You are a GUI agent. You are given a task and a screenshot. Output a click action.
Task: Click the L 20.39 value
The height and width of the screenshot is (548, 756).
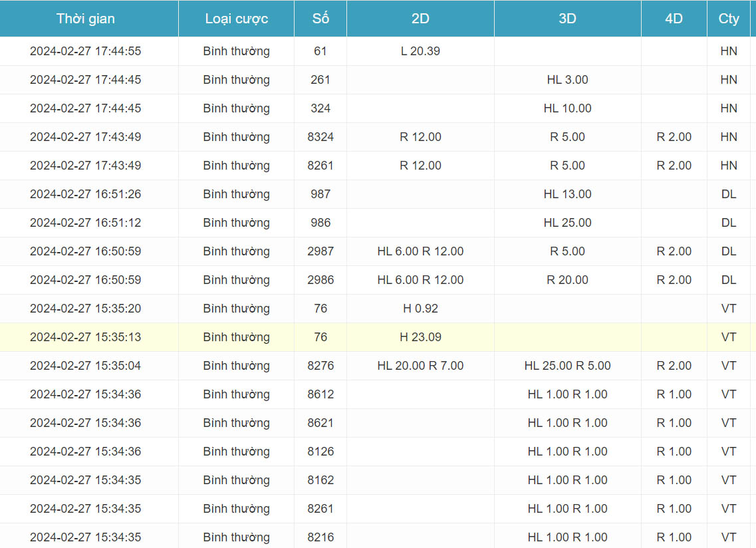click(420, 51)
